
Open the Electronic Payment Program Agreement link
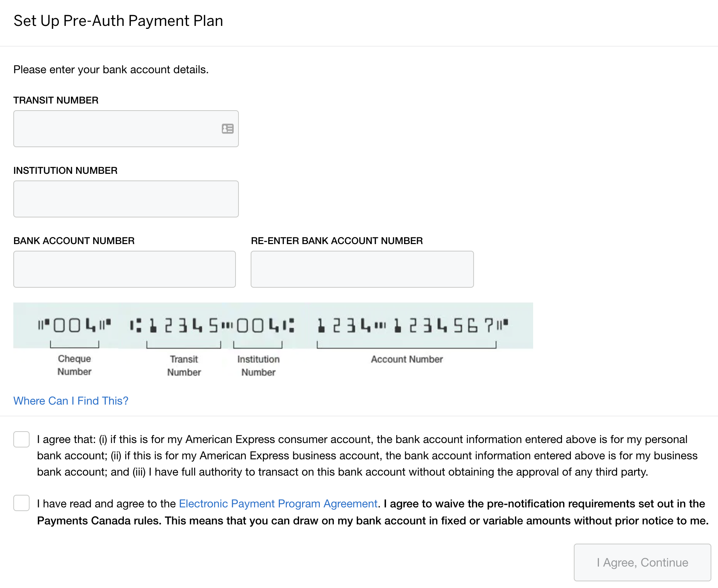tap(277, 503)
